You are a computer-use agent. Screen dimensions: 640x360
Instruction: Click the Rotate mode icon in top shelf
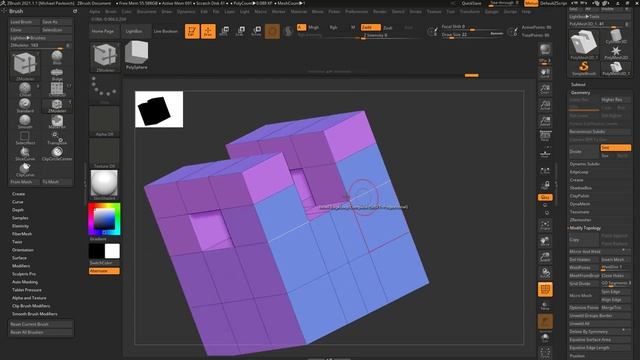coord(256,31)
